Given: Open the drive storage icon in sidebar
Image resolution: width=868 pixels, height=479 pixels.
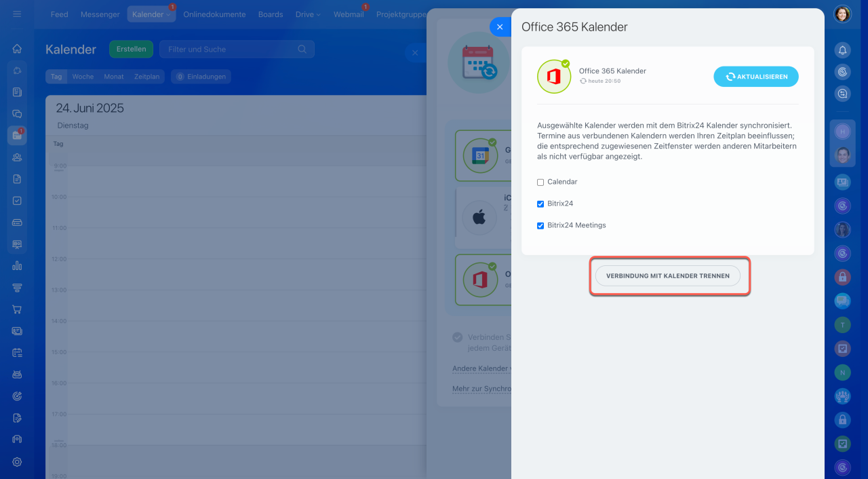Looking at the screenshot, I should (x=17, y=223).
